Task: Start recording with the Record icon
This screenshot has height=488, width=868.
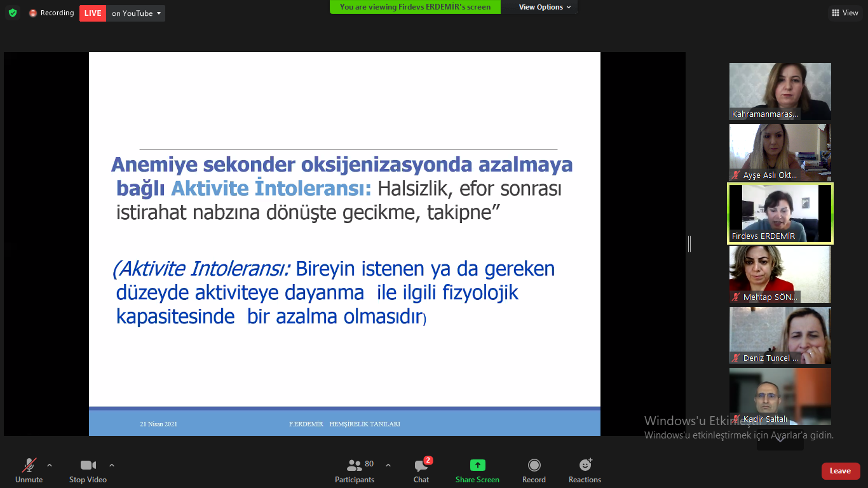Action: coord(534,471)
